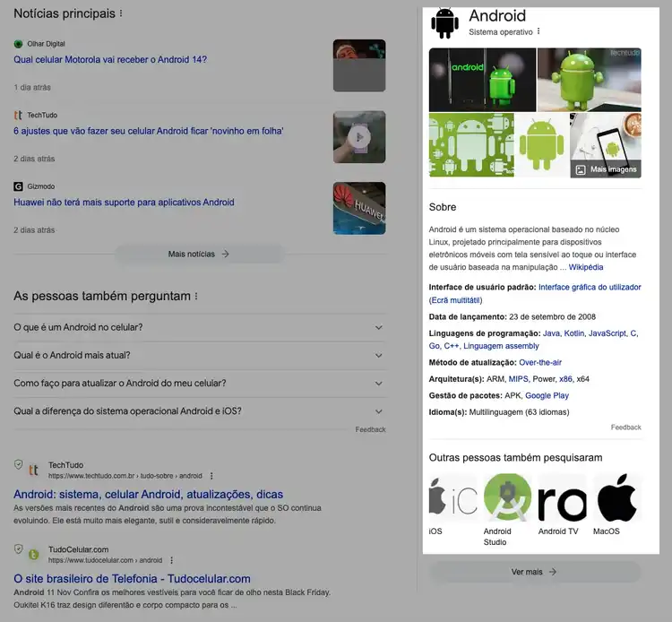This screenshot has height=622, width=672.
Task: Expand 'Qual a diferença do sistema operacional' question
Action: (x=200, y=410)
